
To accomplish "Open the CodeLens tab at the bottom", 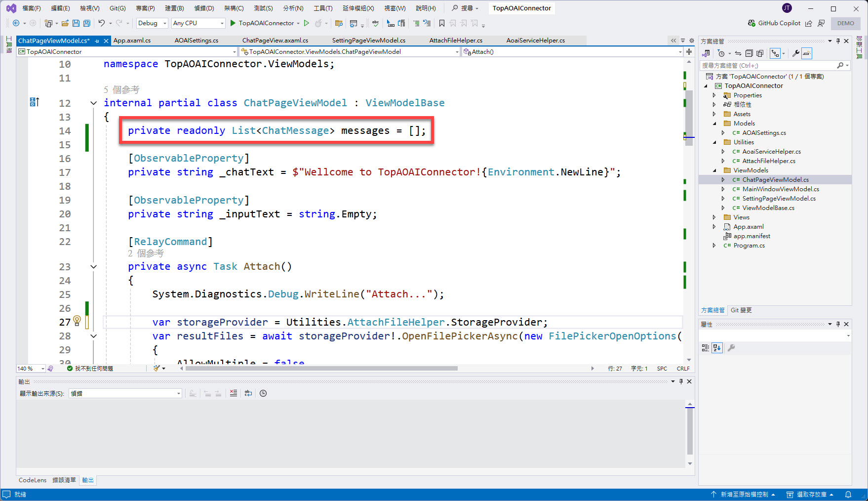I will pyautogui.click(x=33, y=480).
